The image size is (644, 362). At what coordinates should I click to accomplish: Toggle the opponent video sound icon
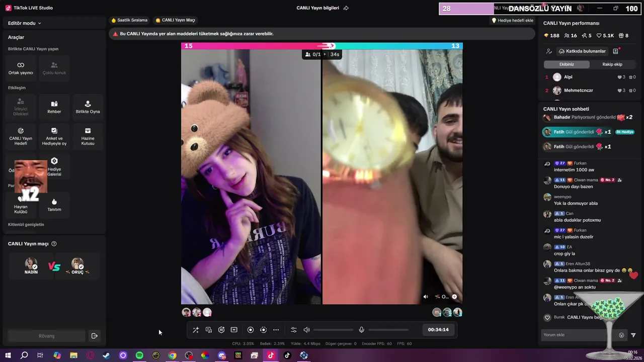click(426, 297)
